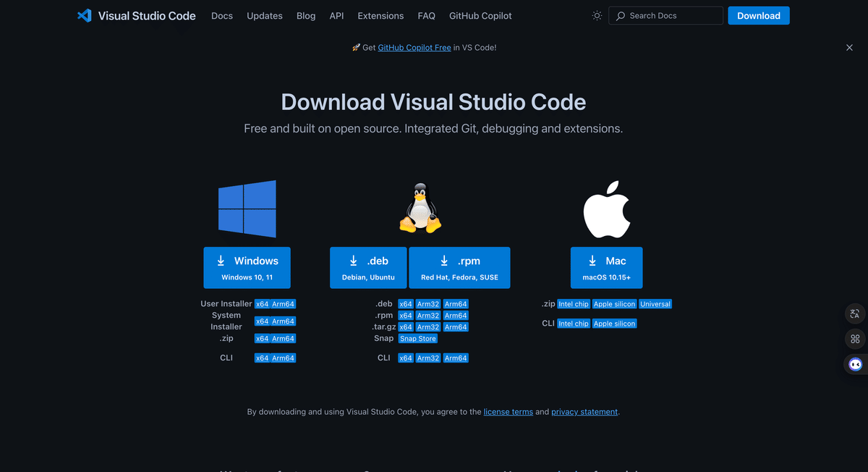Select Linux .tar.gz x64 download

pos(406,327)
